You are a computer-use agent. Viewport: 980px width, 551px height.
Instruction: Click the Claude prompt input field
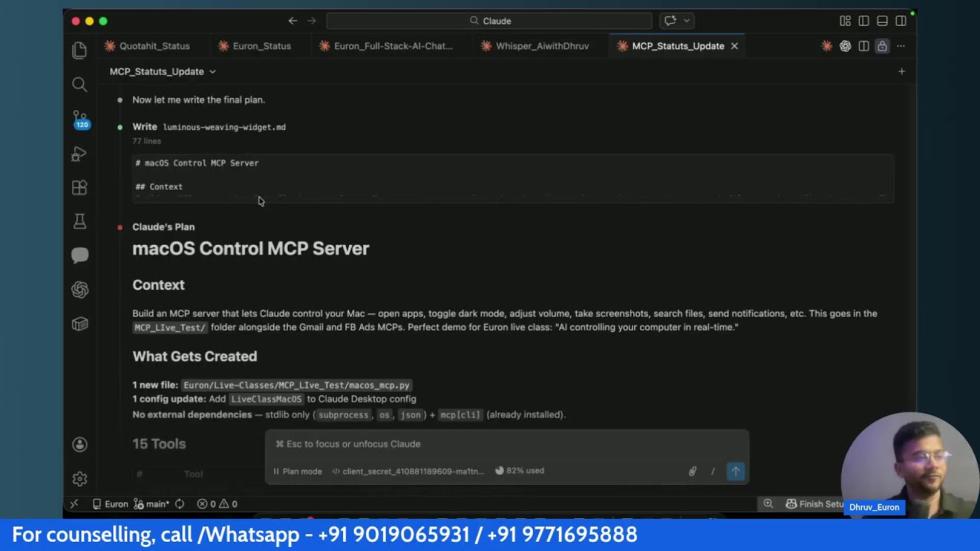coord(507,444)
